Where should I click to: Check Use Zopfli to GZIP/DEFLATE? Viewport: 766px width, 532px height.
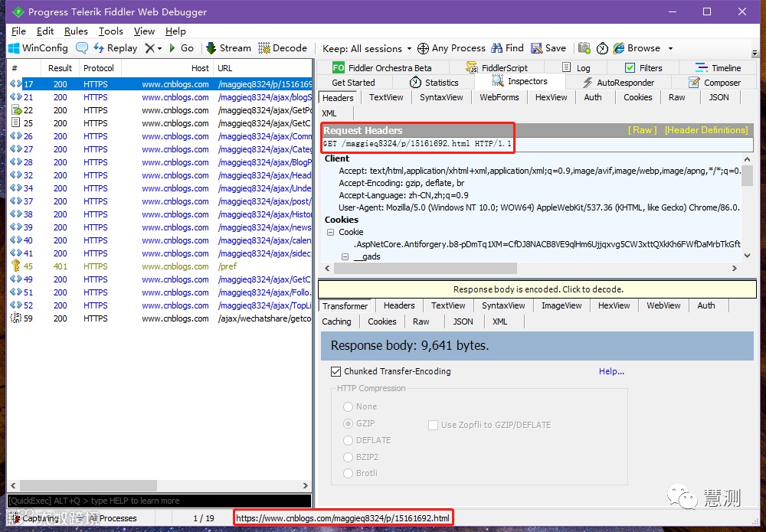pos(433,425)
